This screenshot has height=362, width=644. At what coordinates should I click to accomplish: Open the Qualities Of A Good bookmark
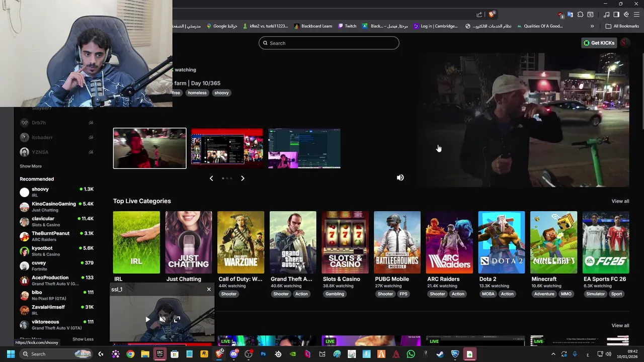pyautogui.click(x=539, y=26)
